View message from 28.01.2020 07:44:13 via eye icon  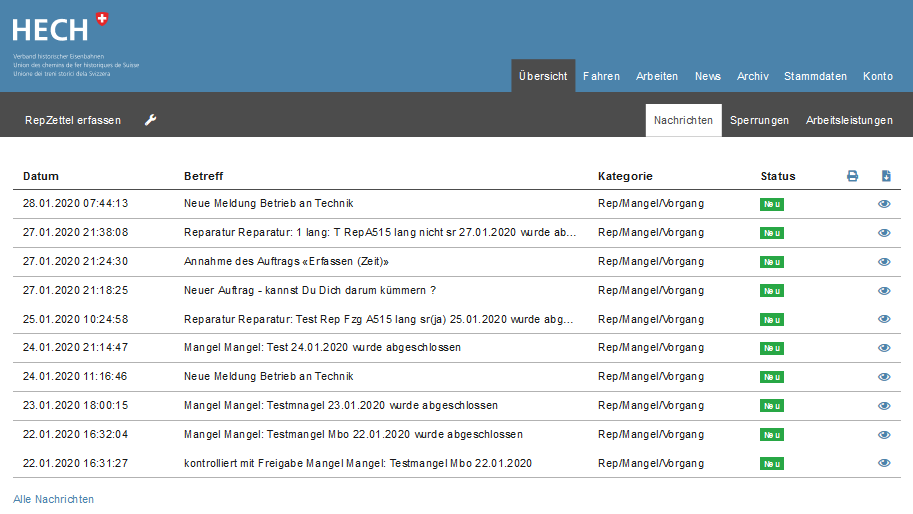pyautogui.click(x=884, y=204)
